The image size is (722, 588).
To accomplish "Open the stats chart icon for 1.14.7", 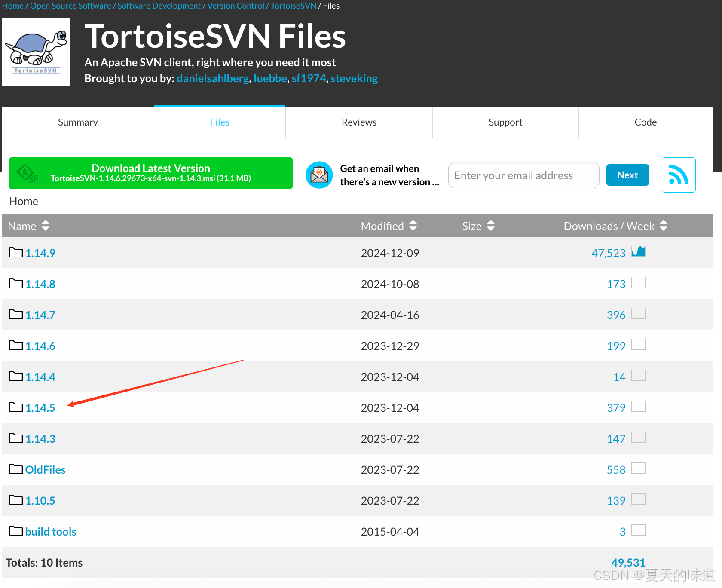I will pos(638,313).
